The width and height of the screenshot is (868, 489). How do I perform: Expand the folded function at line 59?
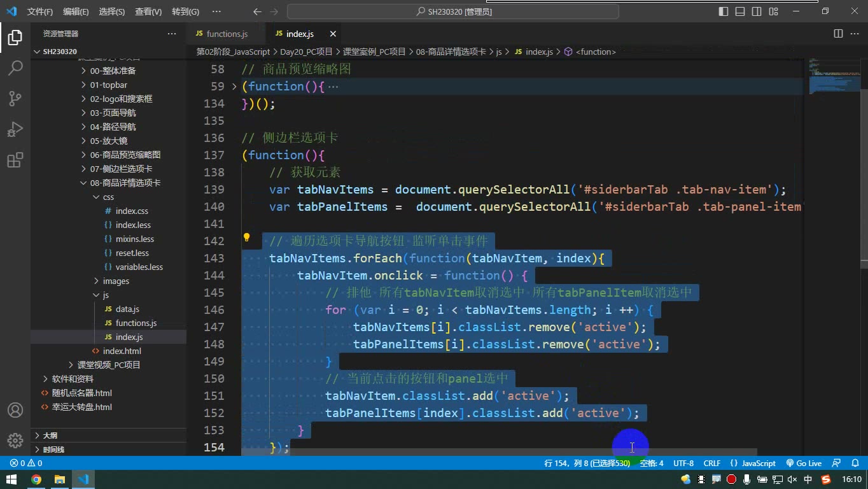click(x=234, y=87)
